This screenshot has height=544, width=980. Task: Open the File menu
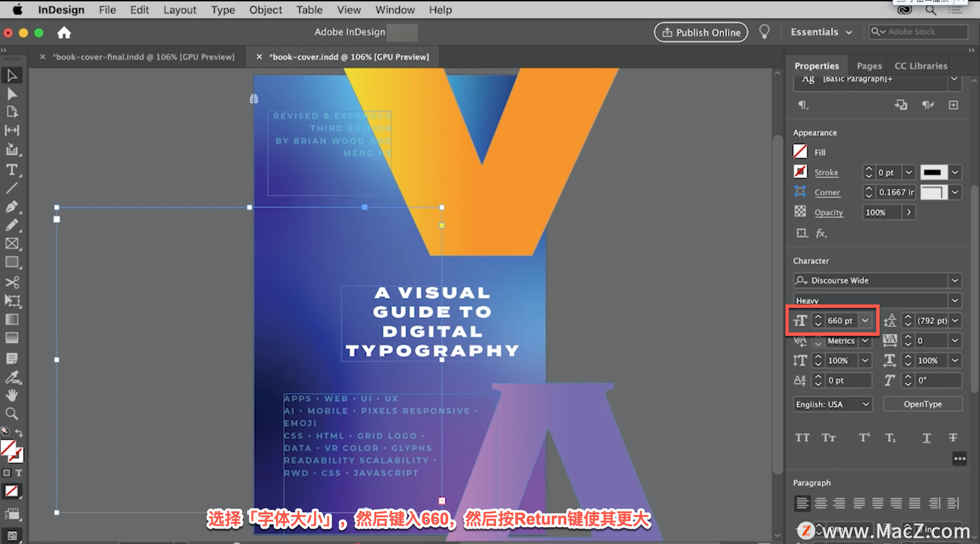107,10
